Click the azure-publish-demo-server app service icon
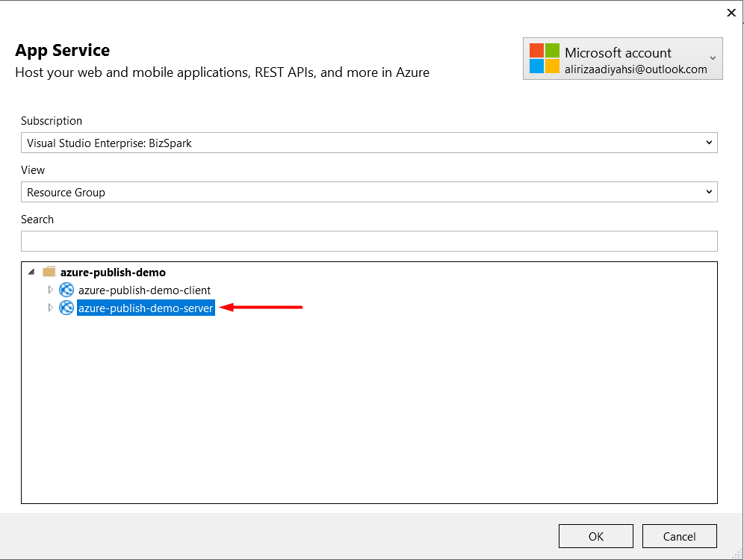 (x=66, y=308)
